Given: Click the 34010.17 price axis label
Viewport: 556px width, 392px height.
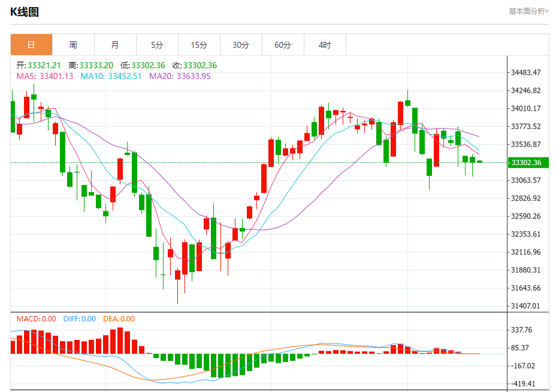Looking at the screenshot, I should pos(526,108).
